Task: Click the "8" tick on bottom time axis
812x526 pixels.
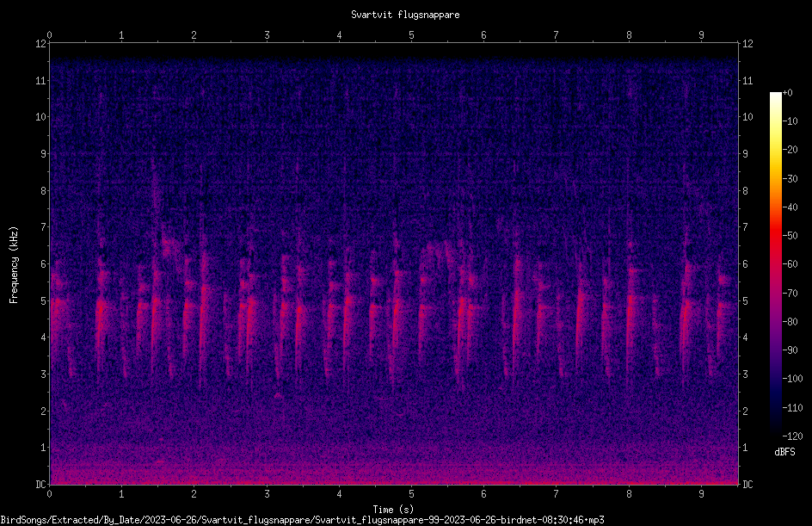Action: tap(629, 494)
